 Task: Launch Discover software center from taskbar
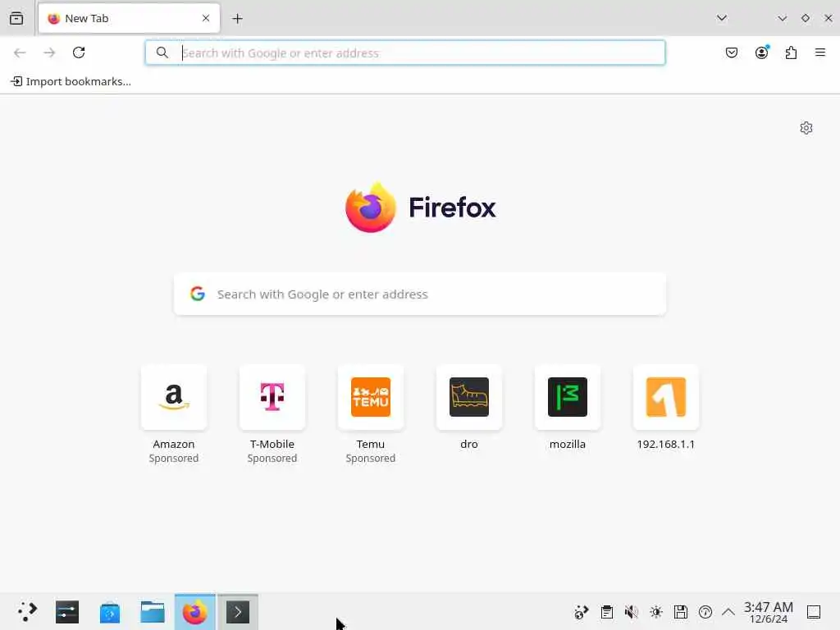pos(110,612)
